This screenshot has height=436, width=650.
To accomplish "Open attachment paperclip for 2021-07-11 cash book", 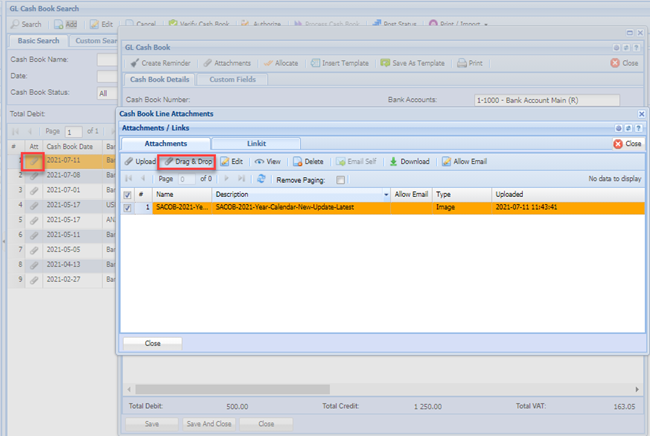I will point(32,160).
